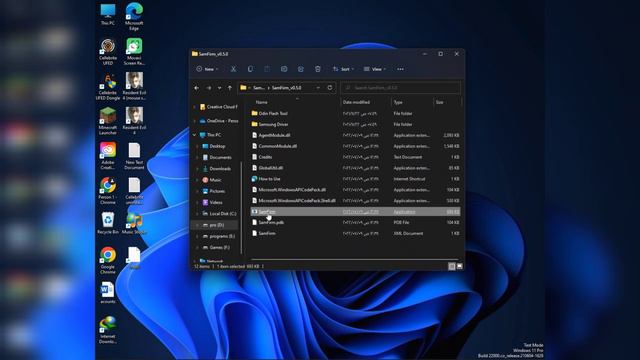Switch to large thumbnails view in status bar

460,266
